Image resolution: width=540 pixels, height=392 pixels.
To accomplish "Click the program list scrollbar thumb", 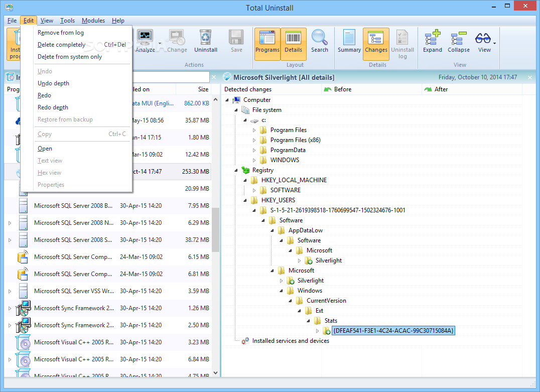I will pos(216,229).
